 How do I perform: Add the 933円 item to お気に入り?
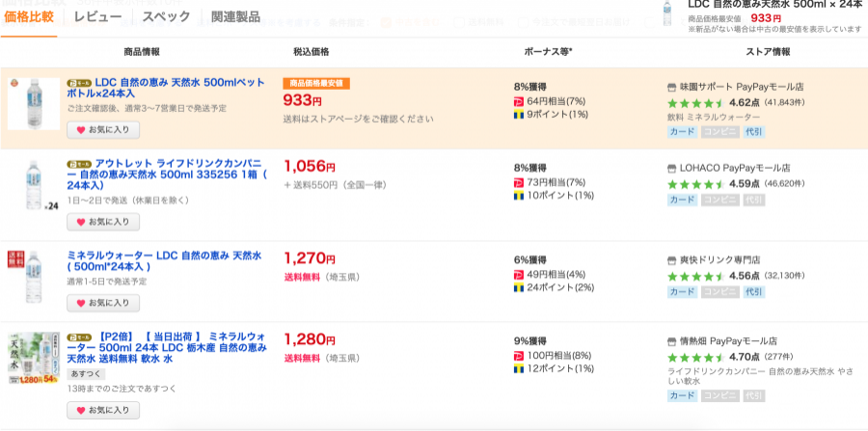pyautogui.click(x=103, y=130)
